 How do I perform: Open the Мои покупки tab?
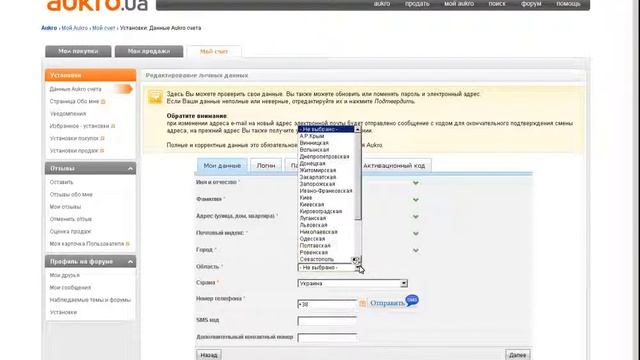point(78,51)
